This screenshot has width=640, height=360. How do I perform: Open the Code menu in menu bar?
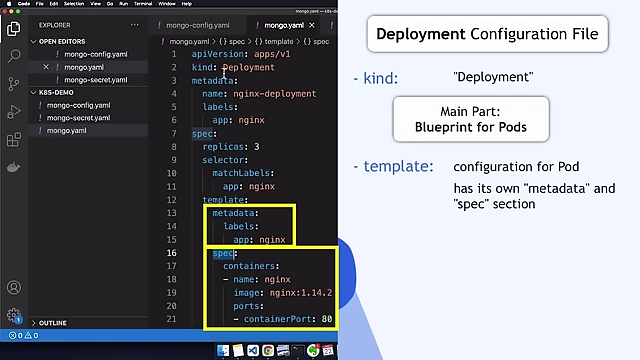[x=24, y=4]
